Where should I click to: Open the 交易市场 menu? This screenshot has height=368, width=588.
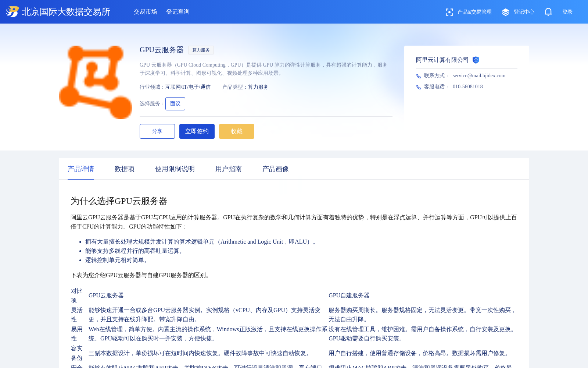146,12
